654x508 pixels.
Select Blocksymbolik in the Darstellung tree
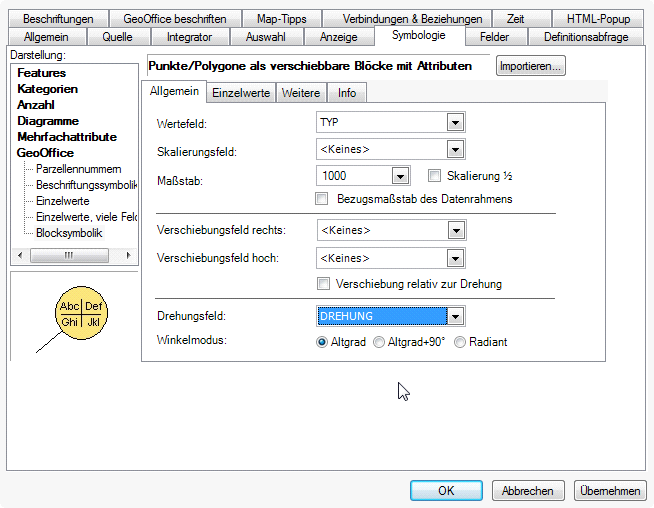(x=69, y=233)
